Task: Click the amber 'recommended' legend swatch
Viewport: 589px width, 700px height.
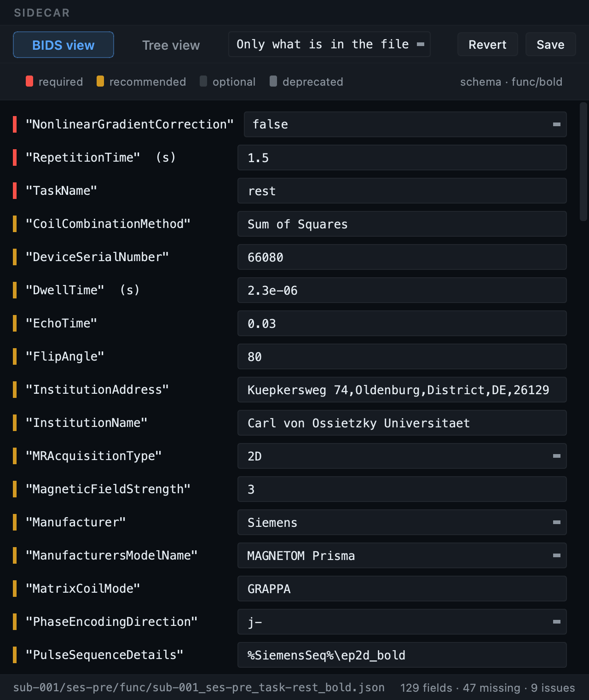Action: (x=100, y=82)
